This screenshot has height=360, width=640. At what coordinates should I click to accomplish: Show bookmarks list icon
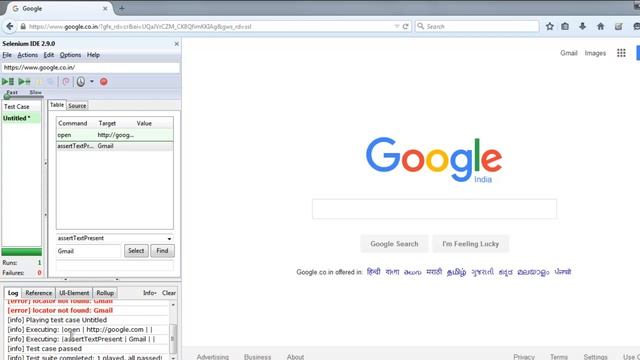pos(565,27)
